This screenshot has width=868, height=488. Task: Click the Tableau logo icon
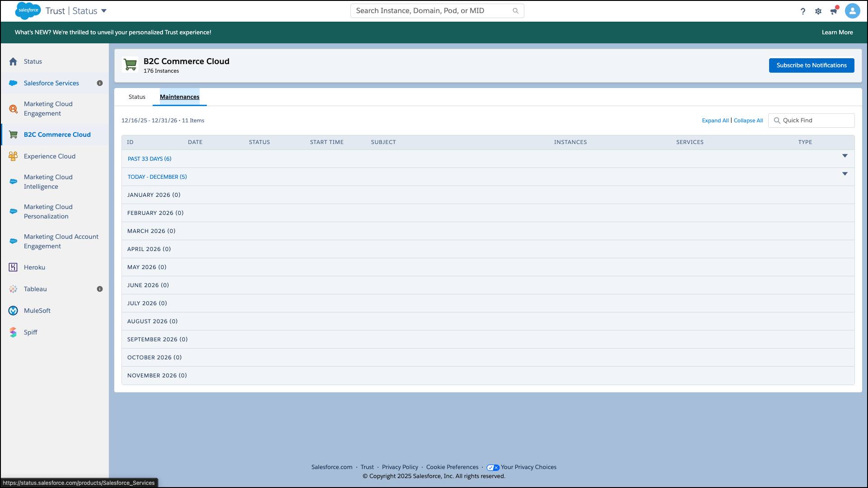click(13, 289)
